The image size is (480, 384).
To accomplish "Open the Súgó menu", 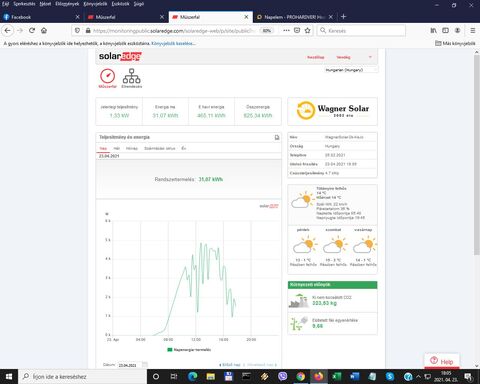I will click(139, 4).
